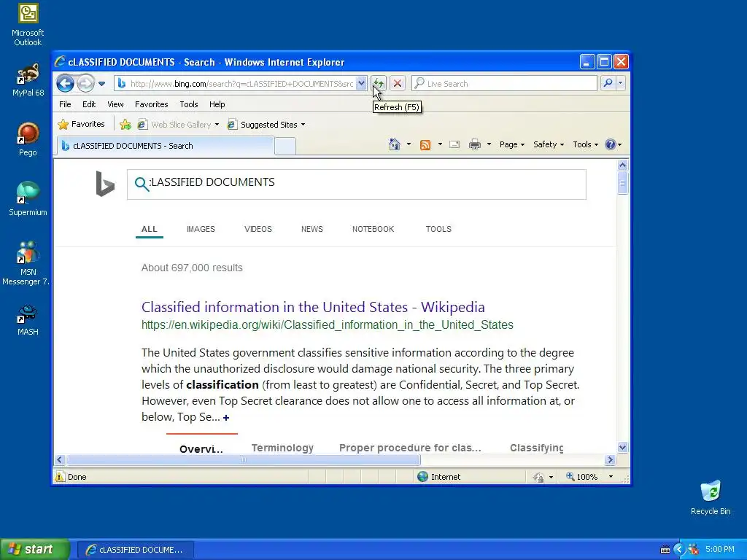This screenshot has width=747, height=560.
Task: Click the Forward navigation arrow
Action: [85, 83]
